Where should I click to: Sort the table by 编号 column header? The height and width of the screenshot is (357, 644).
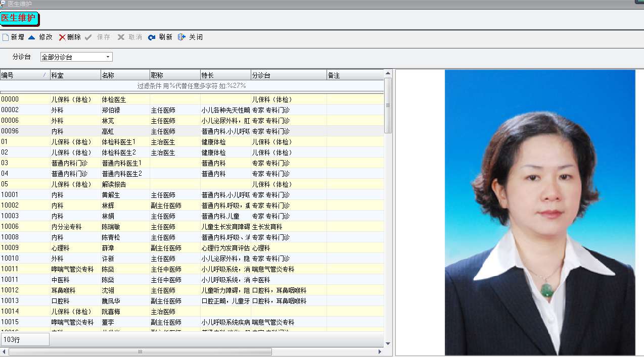(23, 75)
